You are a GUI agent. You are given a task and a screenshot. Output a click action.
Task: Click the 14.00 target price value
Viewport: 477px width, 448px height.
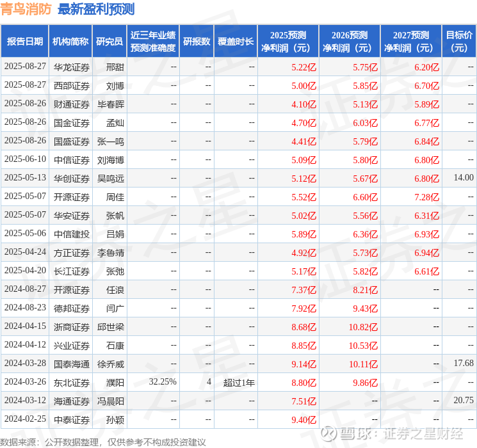464,178
